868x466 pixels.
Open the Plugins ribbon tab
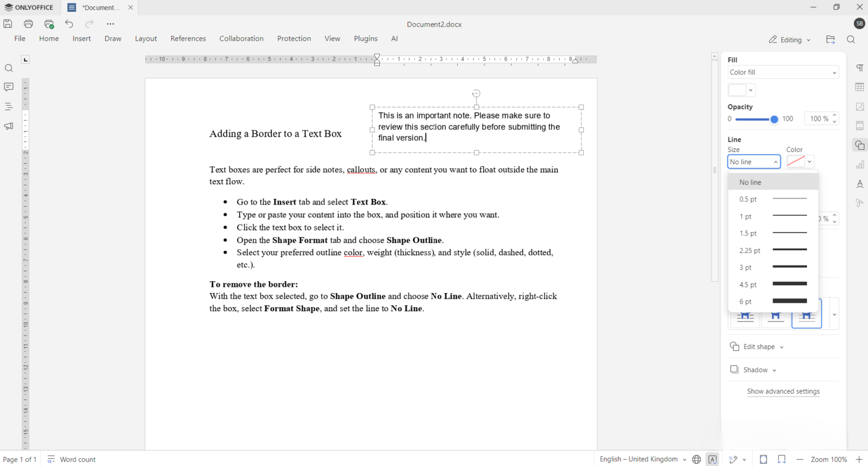366,38
